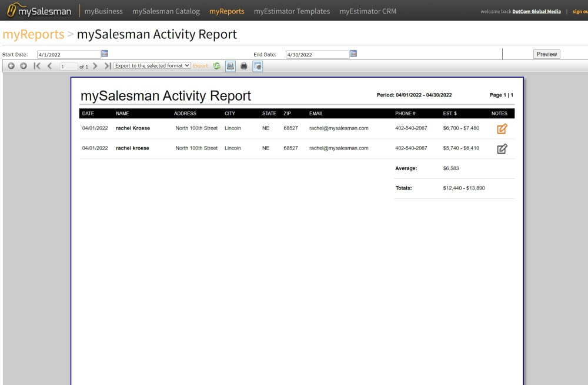Click estimate $6,700 - $7,480
This screenshot has width=588, height=385.
(461, 128)
